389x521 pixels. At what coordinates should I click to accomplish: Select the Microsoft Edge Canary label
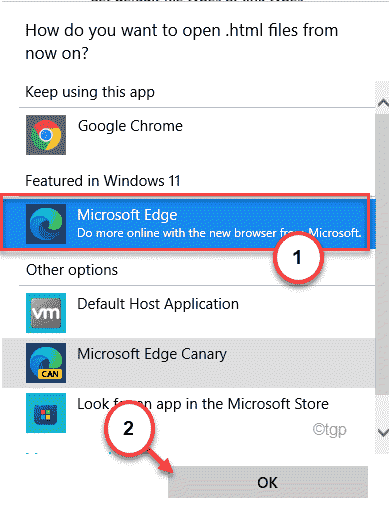coord(152,354)
